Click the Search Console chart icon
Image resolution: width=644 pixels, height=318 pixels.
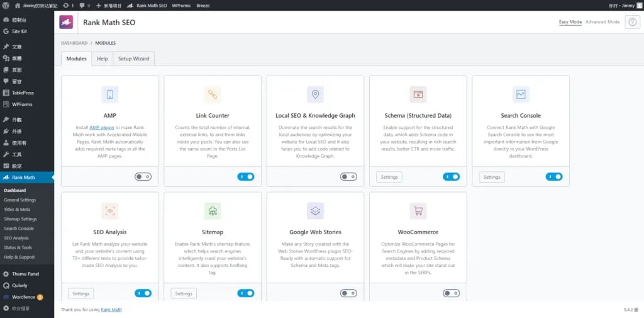pos(521,94)
